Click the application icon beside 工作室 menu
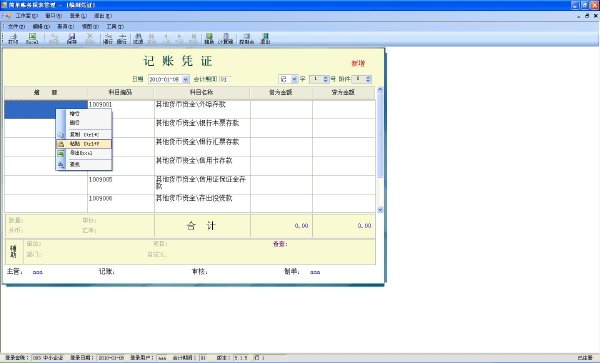600x363 pixels. tap(8, 16)
